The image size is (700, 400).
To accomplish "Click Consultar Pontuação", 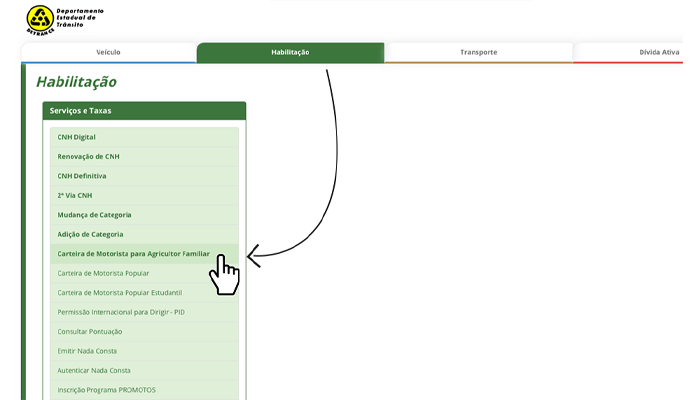I will 144,332.
